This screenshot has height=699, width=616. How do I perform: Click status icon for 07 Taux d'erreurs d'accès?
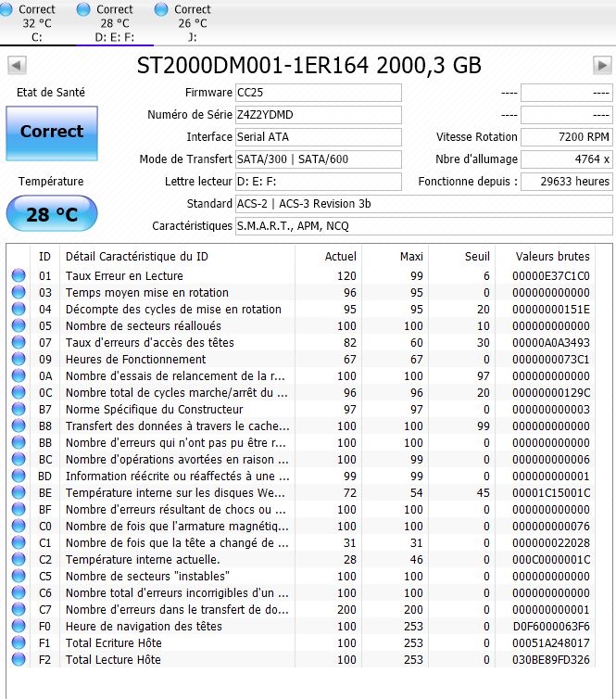click(19, 342)
